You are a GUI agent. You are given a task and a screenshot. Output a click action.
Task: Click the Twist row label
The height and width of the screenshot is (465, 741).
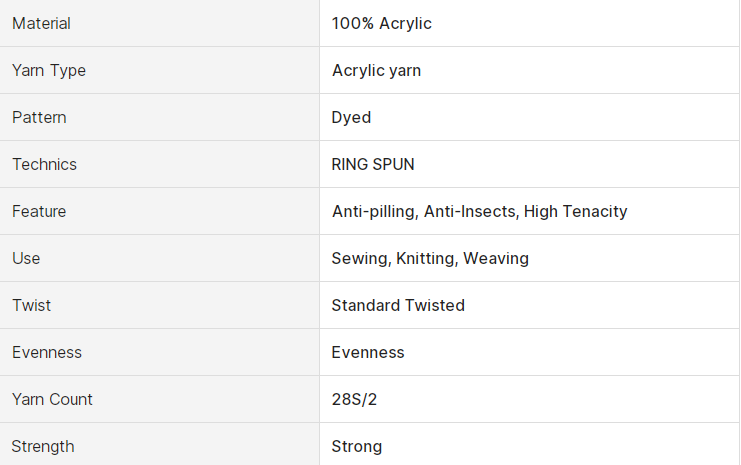click(31, 305)
